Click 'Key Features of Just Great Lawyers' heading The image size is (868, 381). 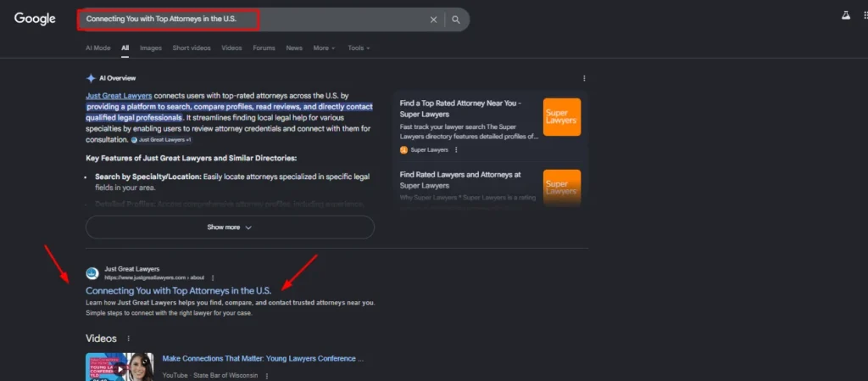point(192,159)
